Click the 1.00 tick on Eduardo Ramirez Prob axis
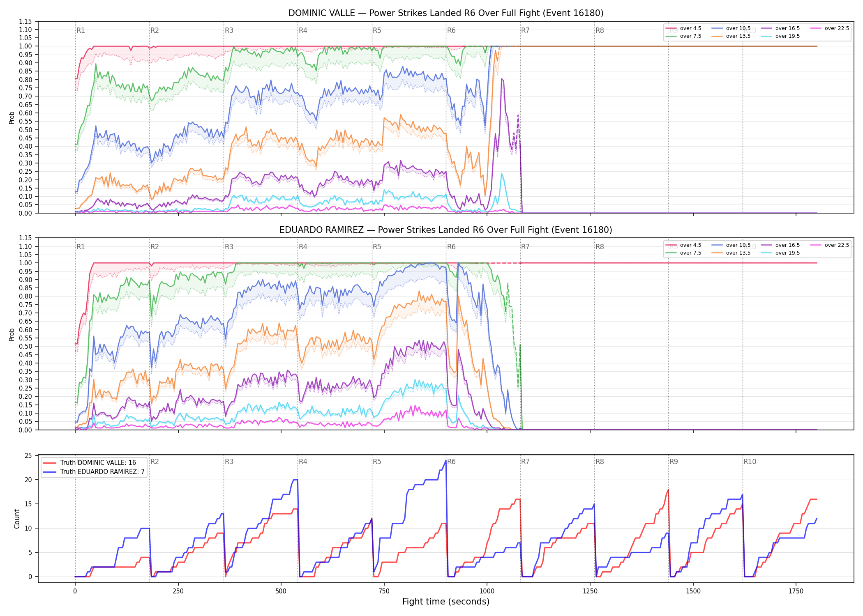Screen dimensions: 863x616 pyautogui.click(x=25, y=263)
